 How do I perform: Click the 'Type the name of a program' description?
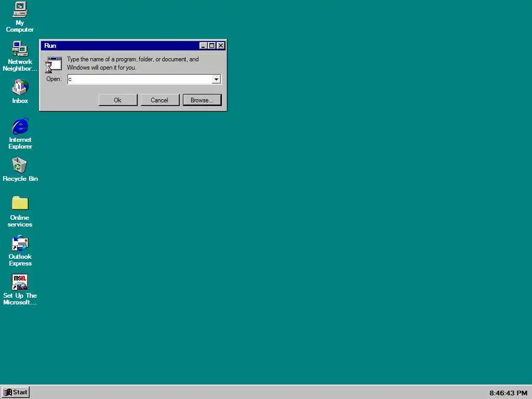coord(132,63)
